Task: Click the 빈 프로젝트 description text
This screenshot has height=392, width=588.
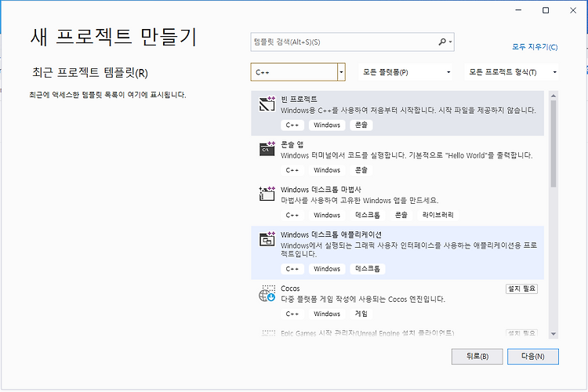Action: pos(408,111)
